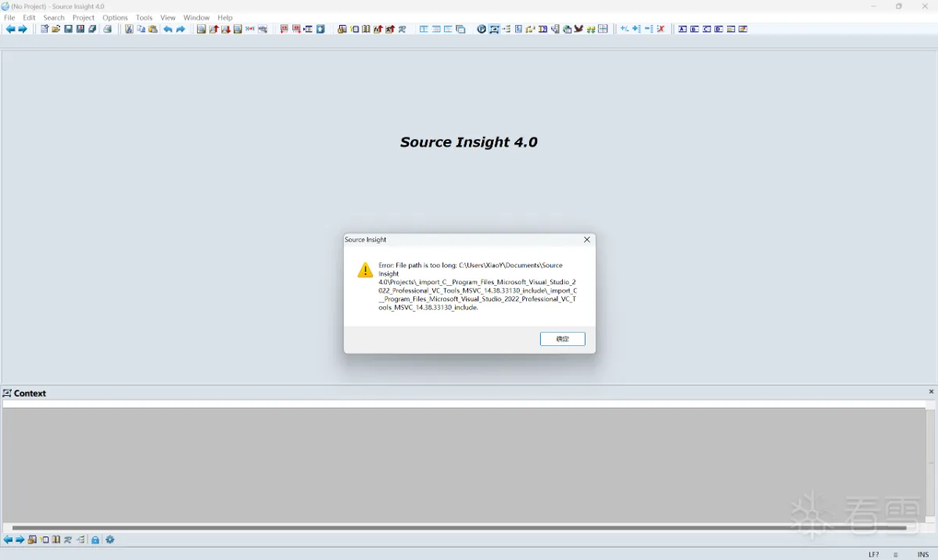Click the yellow warning triangle in dialog

pyautogui.click(x=365, y=270)
